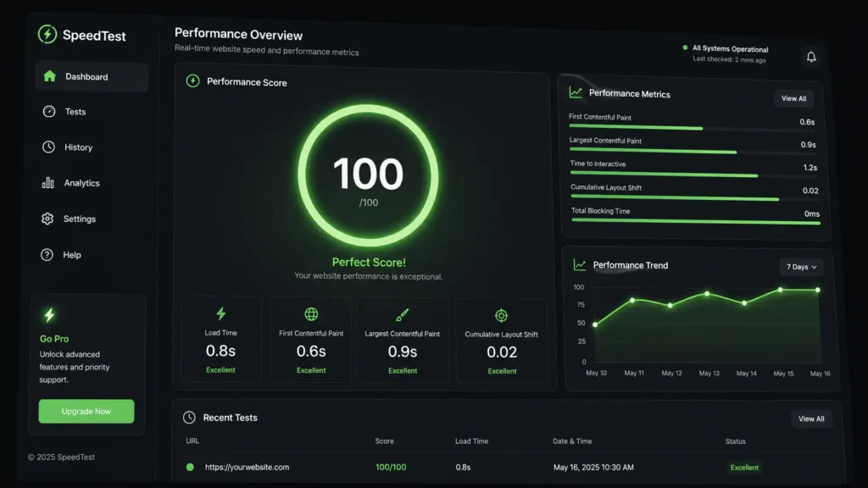Click the First Contentful Paint progress bar
Screen dimensions: 868x488
(x=692, y=129)
